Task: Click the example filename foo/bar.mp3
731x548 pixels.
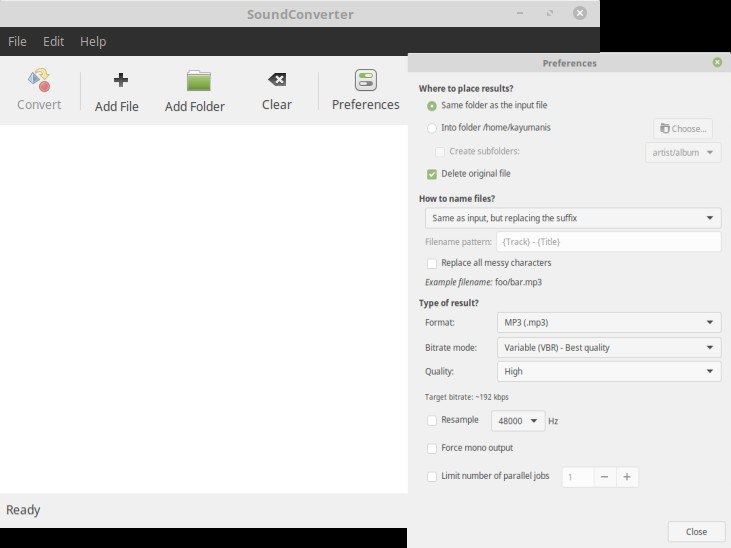Action: coord(518,282)
